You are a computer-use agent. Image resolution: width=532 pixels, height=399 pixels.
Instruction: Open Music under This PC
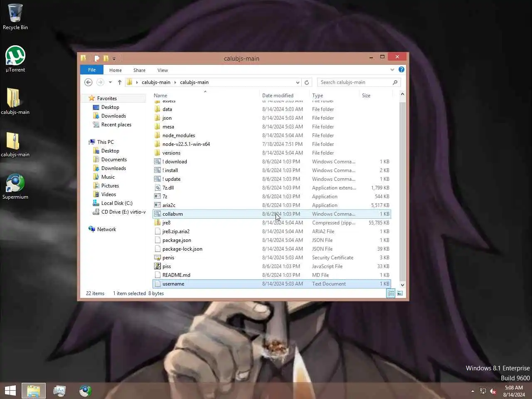(x=108, y=177)
